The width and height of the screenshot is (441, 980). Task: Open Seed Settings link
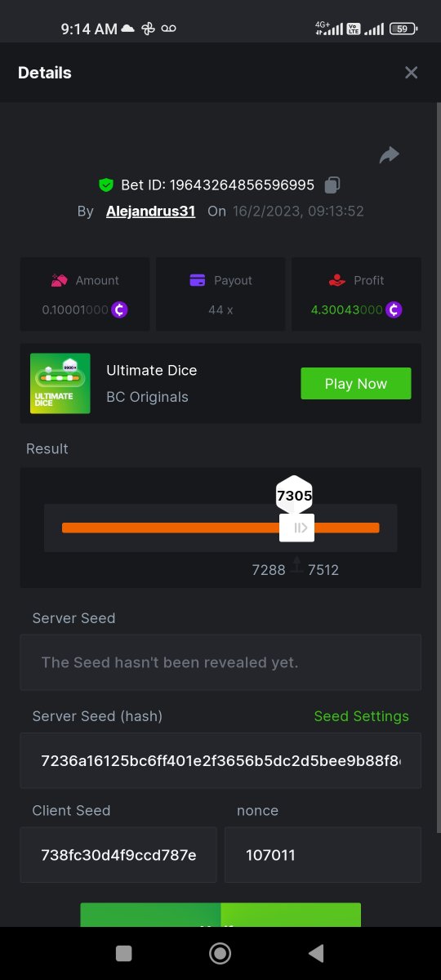[x=362, y=716]
